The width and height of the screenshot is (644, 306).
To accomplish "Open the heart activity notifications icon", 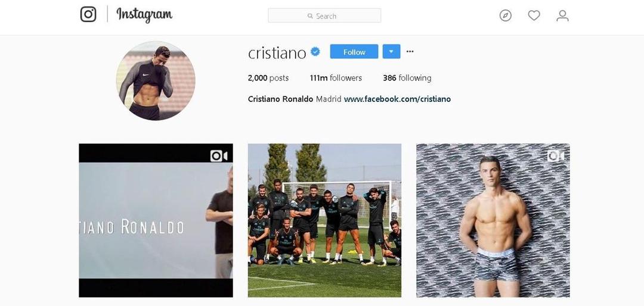I will pyautogui.click(x=534, y=15).
